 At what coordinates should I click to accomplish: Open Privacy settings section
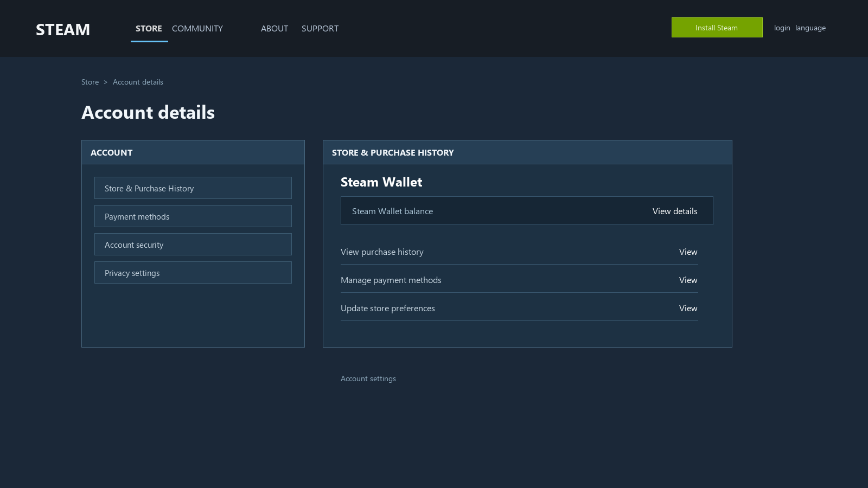point(193,273)
